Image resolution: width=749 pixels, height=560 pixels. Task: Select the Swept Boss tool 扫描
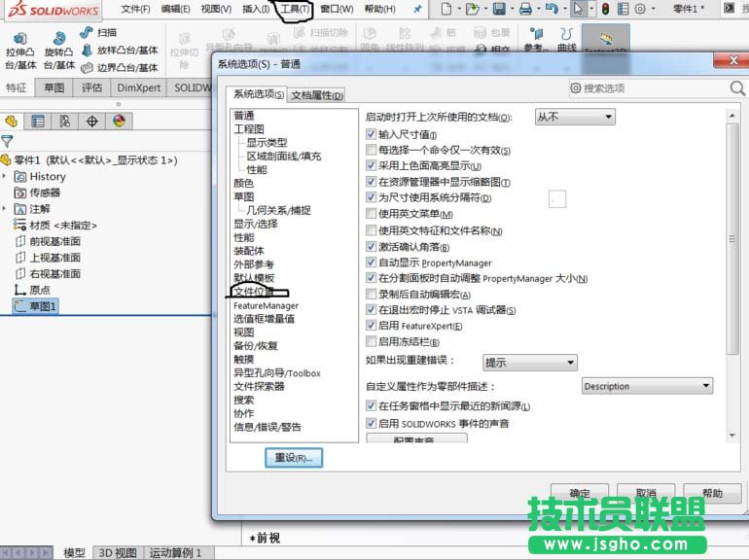tap(99, 32)
